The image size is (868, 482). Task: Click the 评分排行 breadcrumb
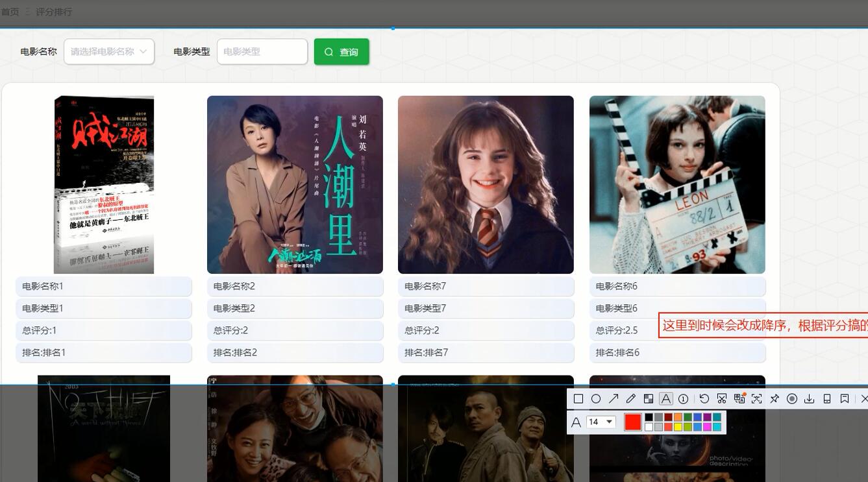[x=54, y=12]
